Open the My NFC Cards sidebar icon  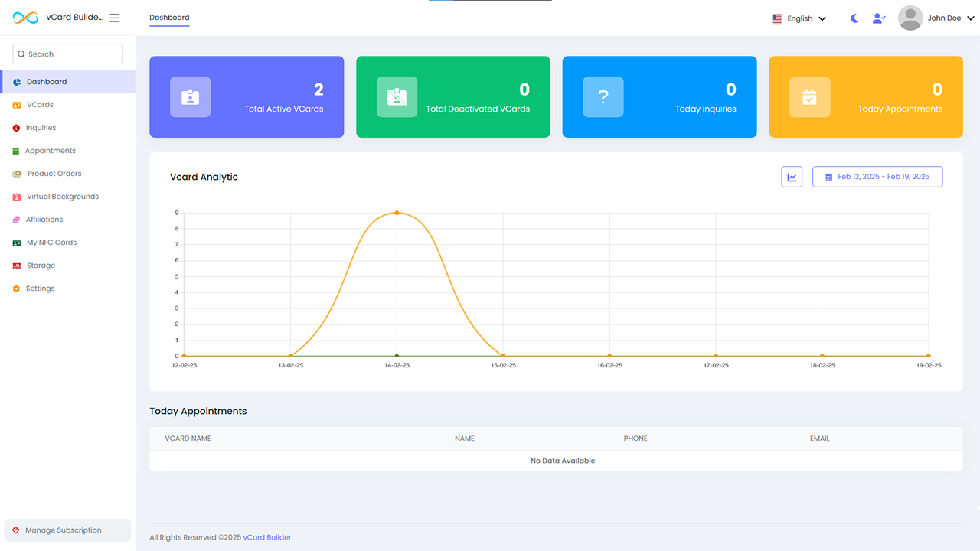point(17,243)
